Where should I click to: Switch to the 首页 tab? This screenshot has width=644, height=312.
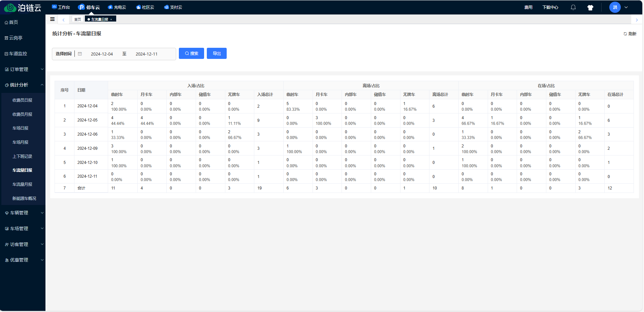coord(77,19)
